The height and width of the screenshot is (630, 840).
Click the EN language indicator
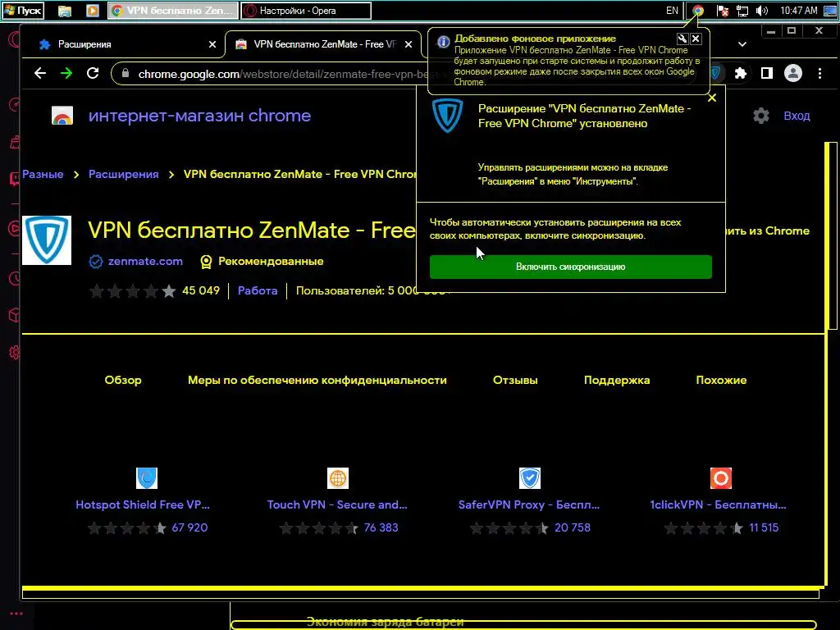coord(672,11)
